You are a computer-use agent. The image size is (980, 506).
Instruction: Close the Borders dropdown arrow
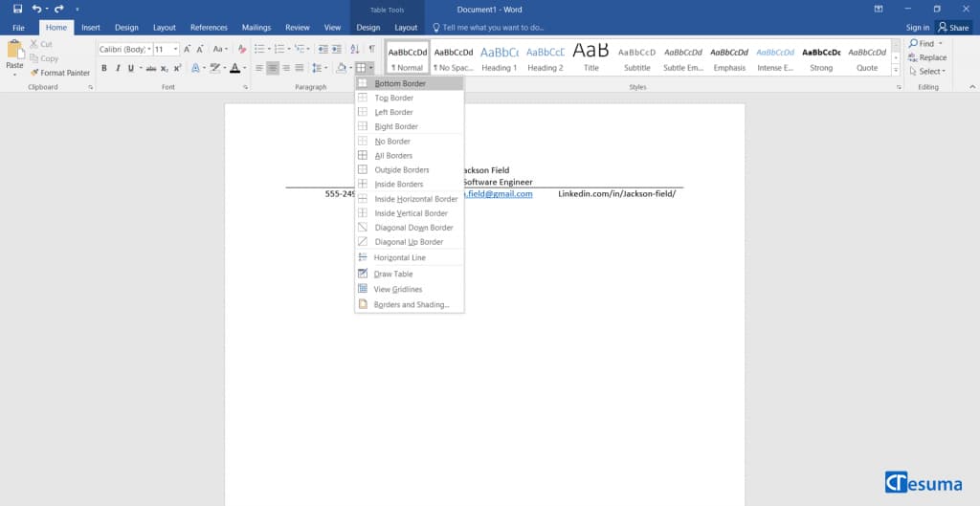point(371,68)
